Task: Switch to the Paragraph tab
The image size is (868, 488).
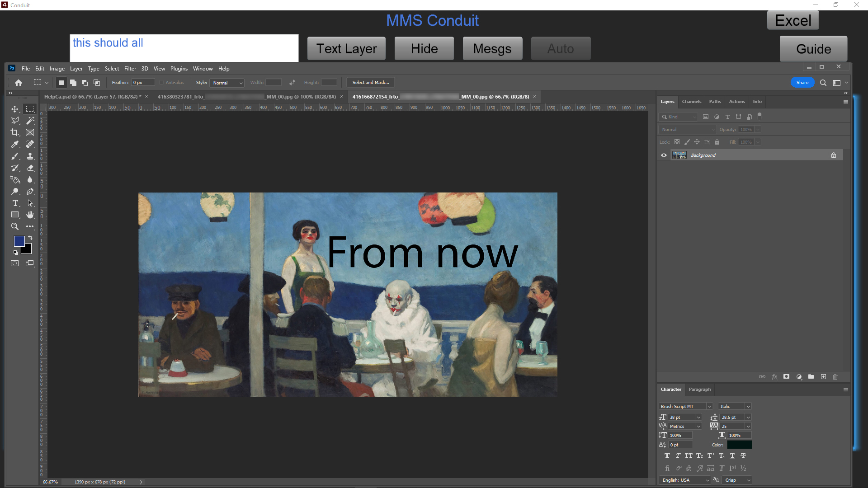Action: [x=700, y=389]
